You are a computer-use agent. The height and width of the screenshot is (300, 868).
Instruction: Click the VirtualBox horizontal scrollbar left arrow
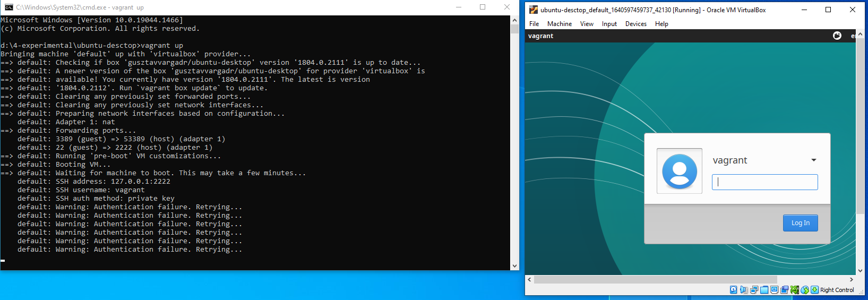(x=529, y=279)
